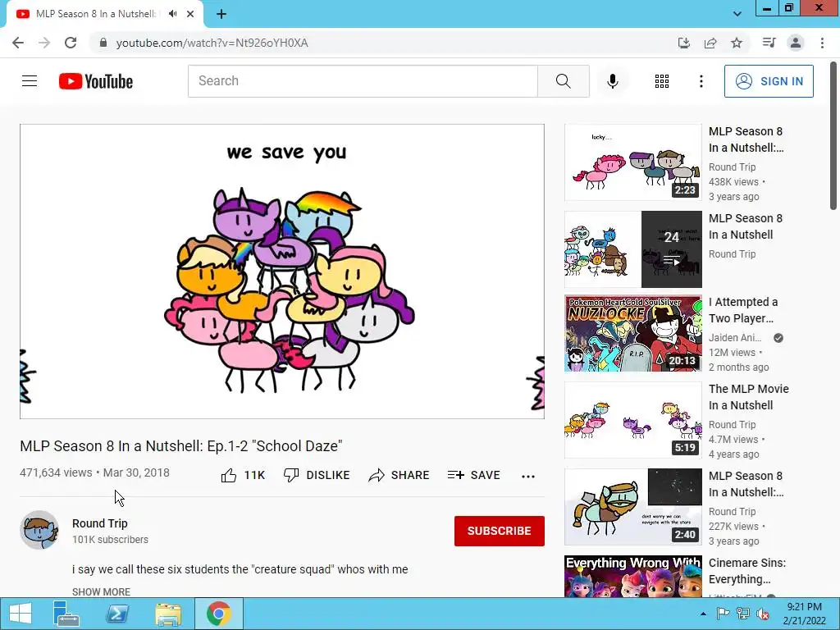Open 'Cinemare Sins: Everything...' title
The height and width of the screenshot is (630, 840).
pyautogui.click(x=747, y=571)
